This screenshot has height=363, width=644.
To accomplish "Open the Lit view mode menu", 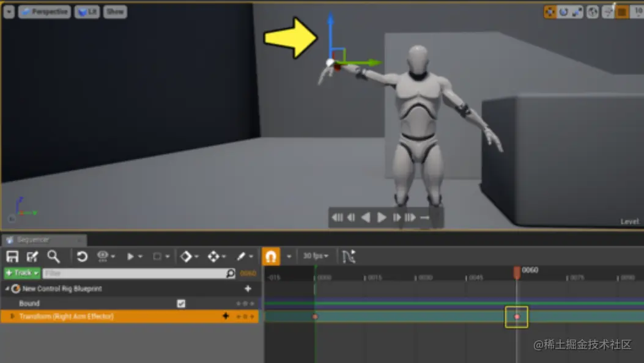I will click(86, 11).
